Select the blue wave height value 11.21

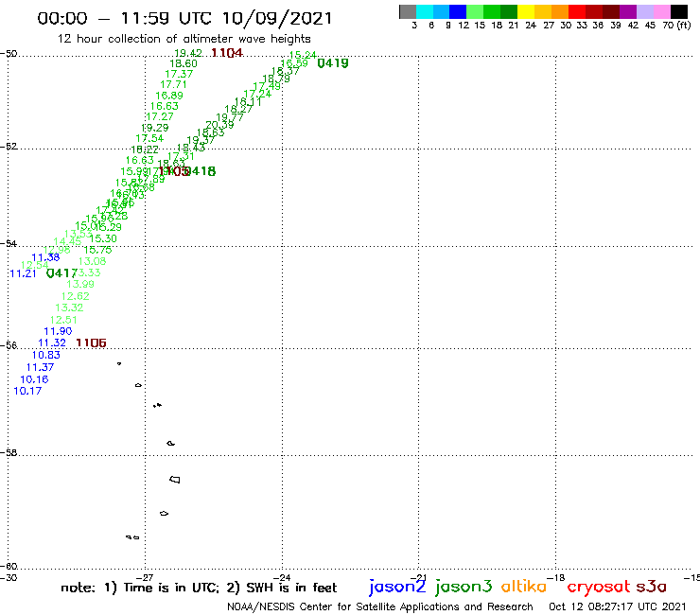24,273
